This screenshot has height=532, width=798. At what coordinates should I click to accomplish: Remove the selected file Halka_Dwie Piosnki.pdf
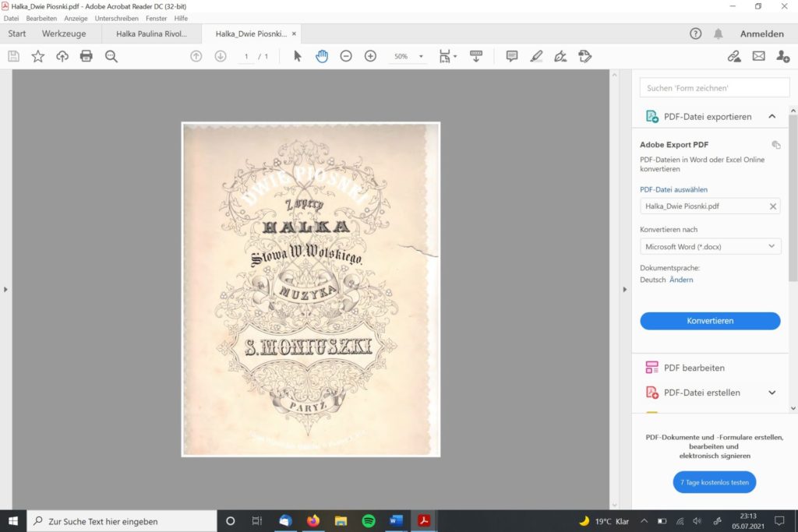(x=772, y=206)
